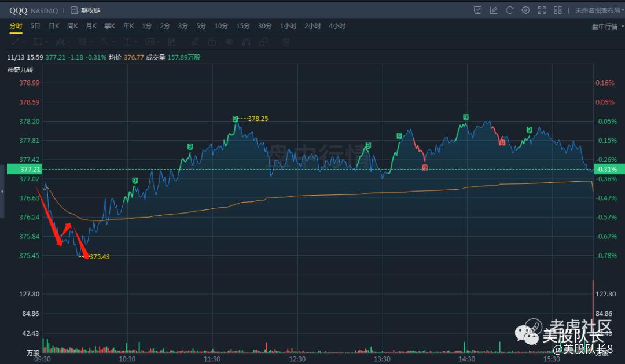Open the multi-chart grid layout icon
The width and height of the screenshot is (625, 364).
coord(558,10)
